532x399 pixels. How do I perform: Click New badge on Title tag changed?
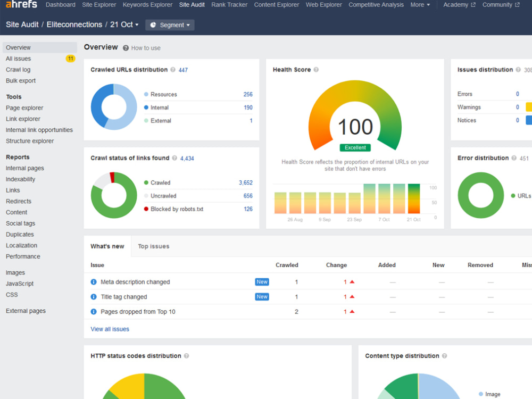coord(262,297)
